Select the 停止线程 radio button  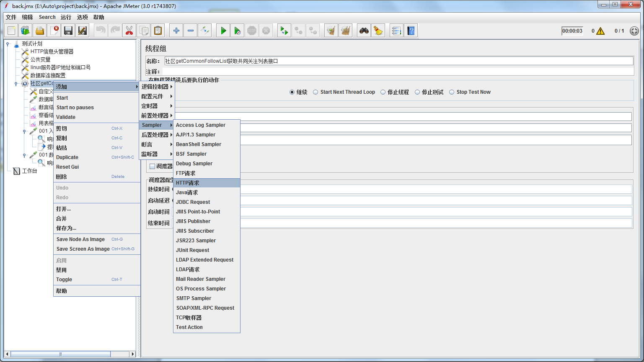point(383,92)
